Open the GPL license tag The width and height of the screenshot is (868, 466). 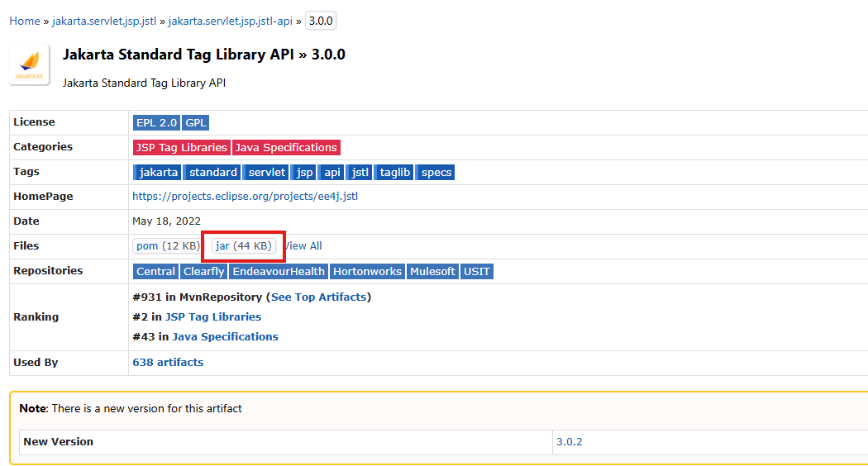point(195,123)
